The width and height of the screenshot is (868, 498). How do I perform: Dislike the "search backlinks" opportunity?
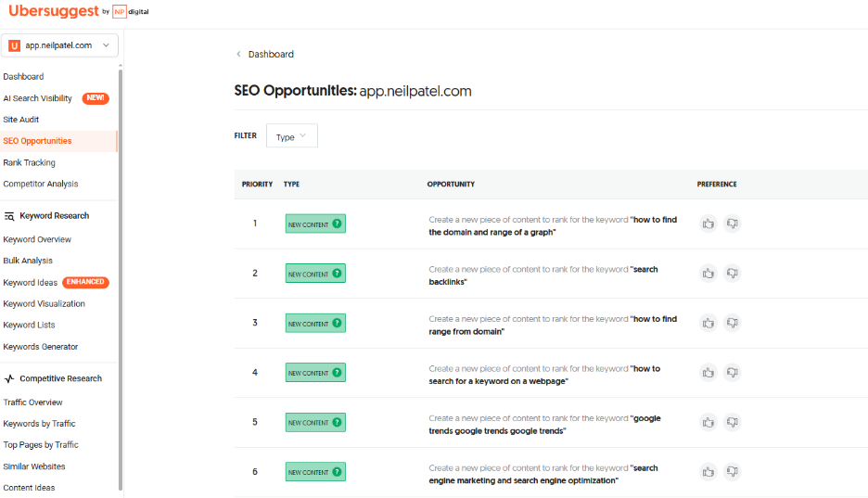pyautogui.click(x=733, y=274)
